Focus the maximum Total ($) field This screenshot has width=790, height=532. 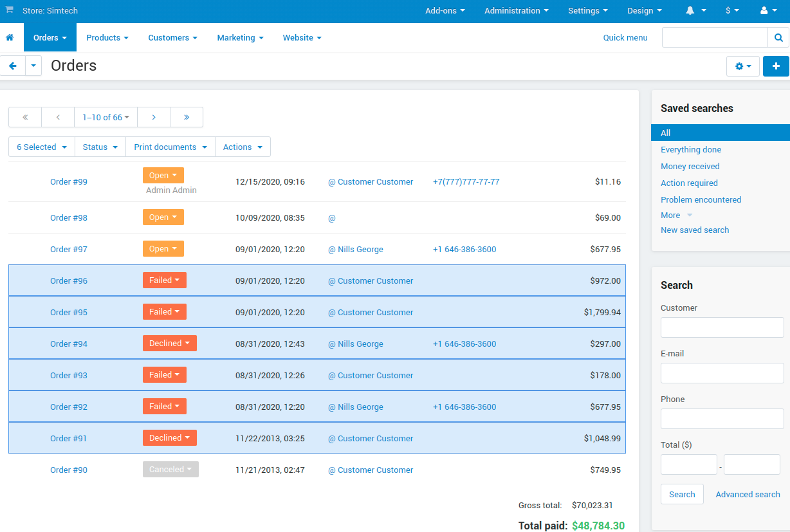[x=752, y=464]
